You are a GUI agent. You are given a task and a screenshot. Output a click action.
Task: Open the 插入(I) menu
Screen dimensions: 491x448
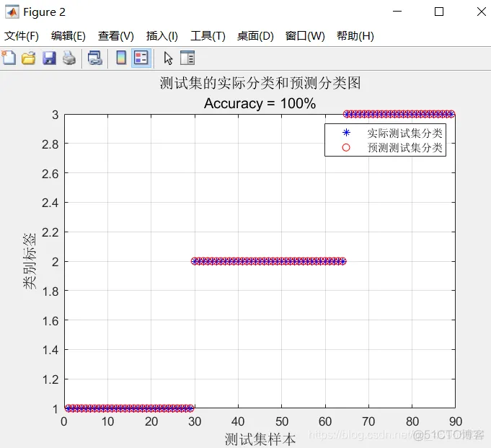pos(162,36)
